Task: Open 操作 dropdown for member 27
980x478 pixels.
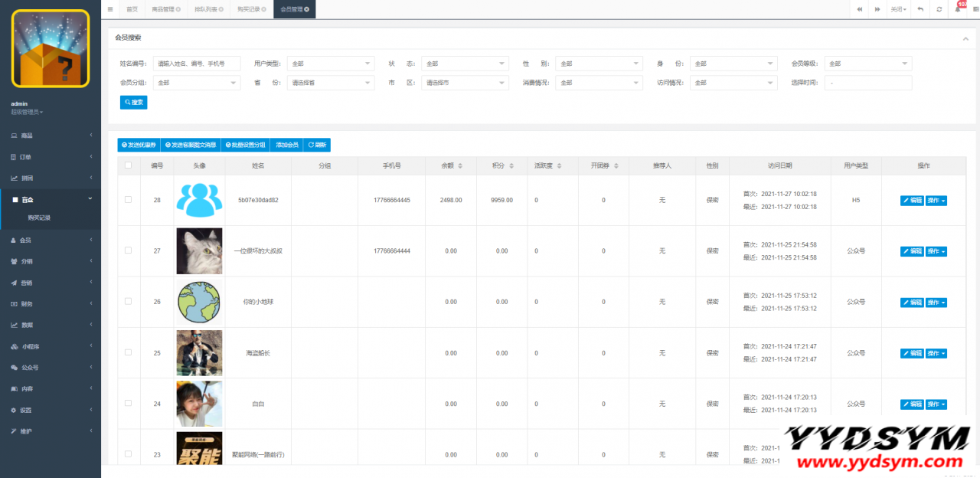Action: click(x=936, y=251)
